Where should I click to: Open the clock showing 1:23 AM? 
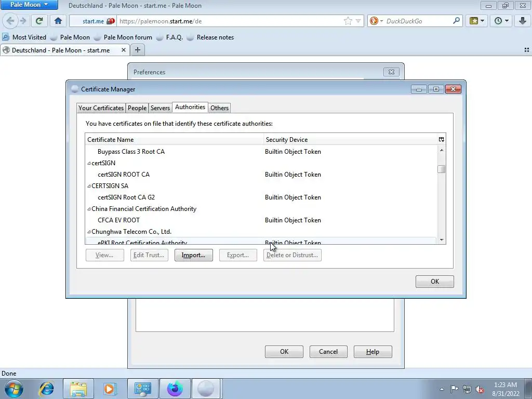[506, 389]
